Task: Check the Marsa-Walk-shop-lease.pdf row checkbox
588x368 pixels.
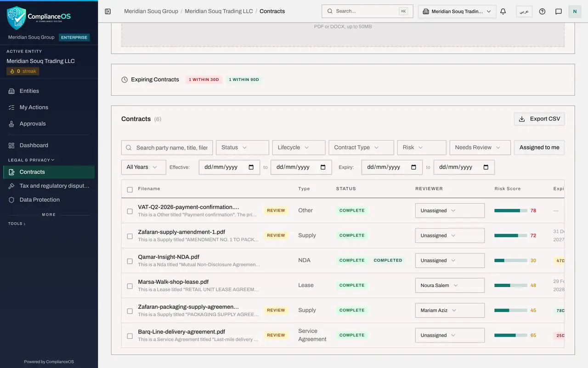Action: coord(130,286)
